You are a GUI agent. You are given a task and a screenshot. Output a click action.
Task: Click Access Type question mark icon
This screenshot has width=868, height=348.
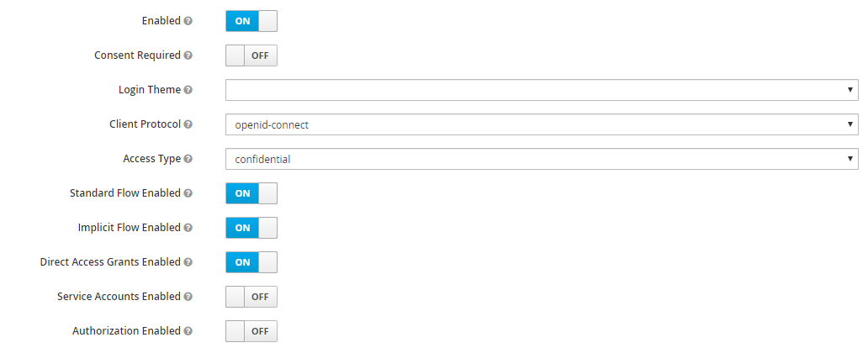tap(188, 159)
